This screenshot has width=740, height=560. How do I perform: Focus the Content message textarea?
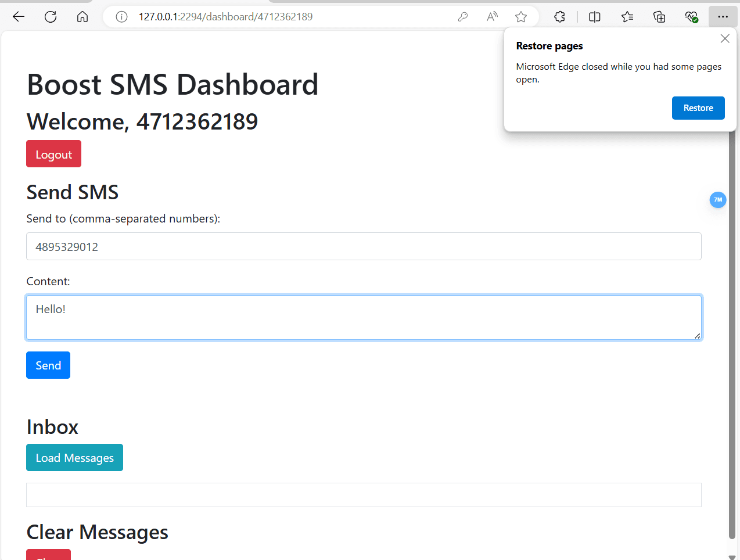point(364,317)
